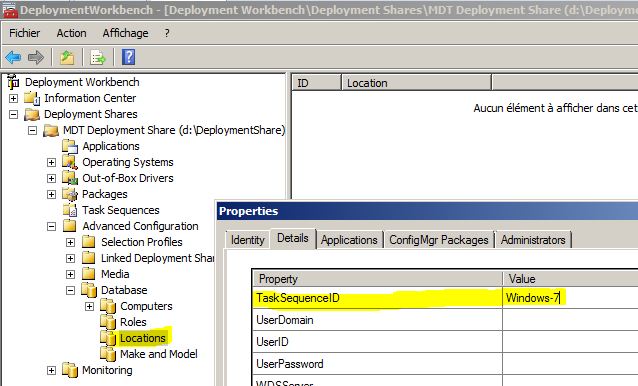Click the Deployment Workbench root node icon
The height and width of the screenshot is (386, 638).
click(x=13, y=82)
